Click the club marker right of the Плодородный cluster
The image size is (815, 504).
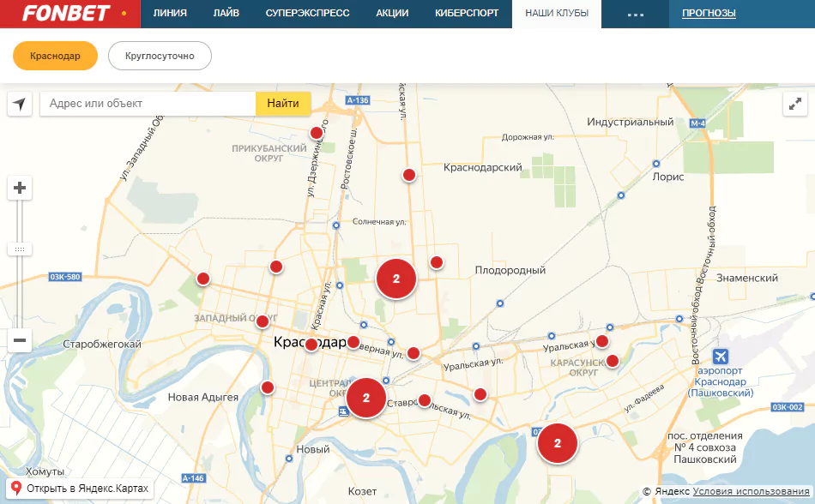(x=437, y=262)
